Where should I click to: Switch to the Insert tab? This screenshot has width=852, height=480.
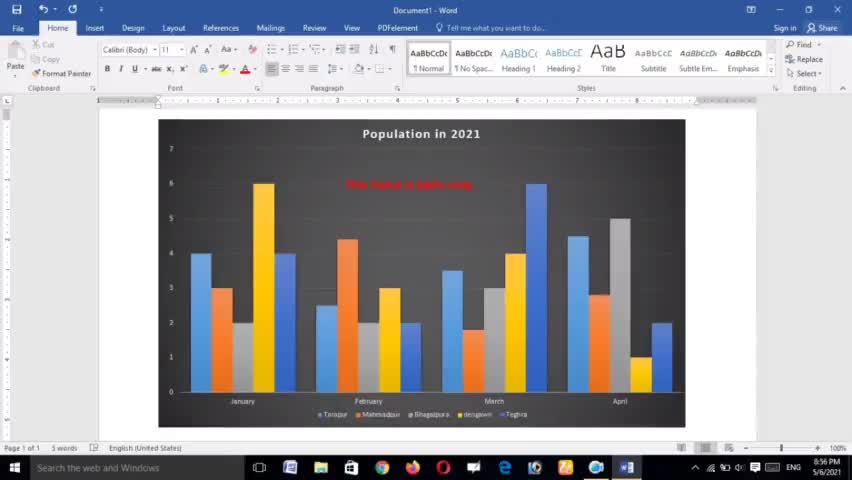(x=95, y=28)
